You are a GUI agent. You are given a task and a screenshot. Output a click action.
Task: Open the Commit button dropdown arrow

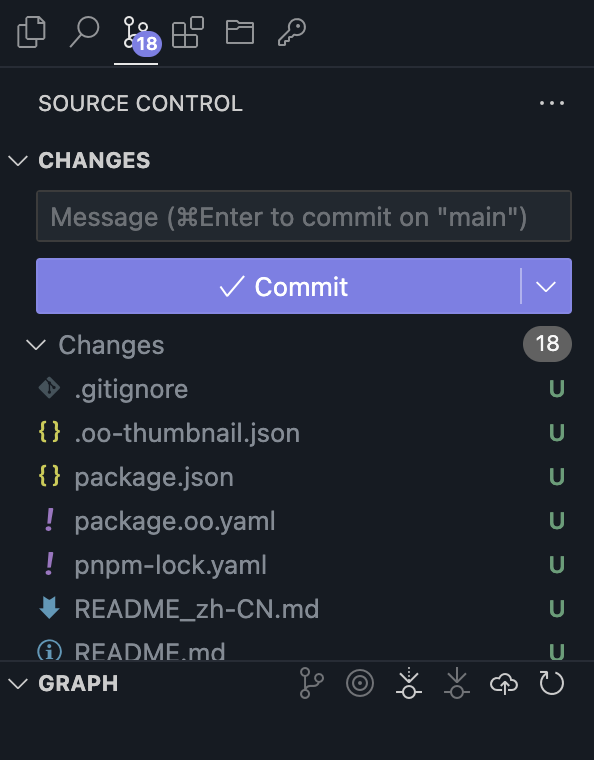pos(546,286)
